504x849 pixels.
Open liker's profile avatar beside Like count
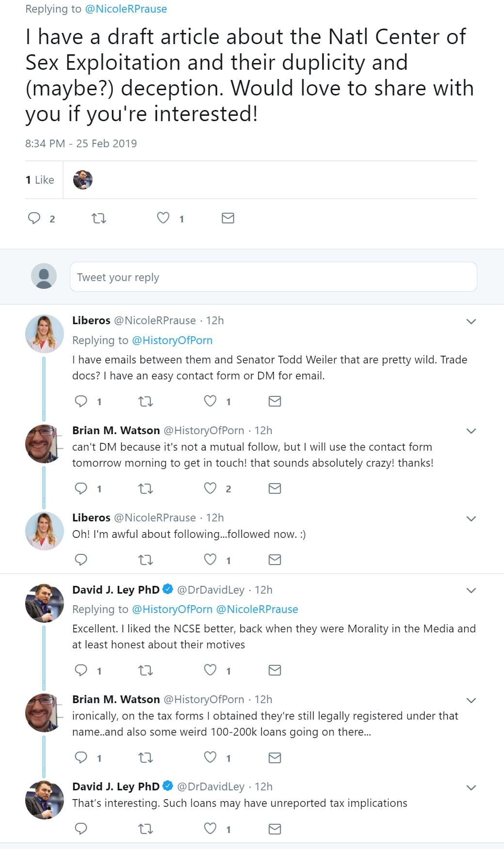[83, 180]
